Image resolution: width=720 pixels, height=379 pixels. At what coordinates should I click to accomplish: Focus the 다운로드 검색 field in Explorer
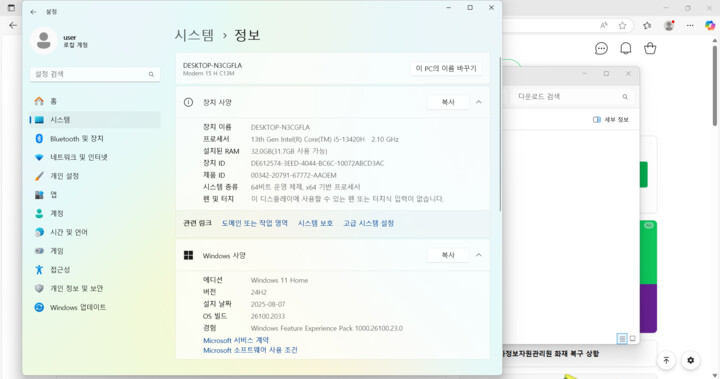572,96
